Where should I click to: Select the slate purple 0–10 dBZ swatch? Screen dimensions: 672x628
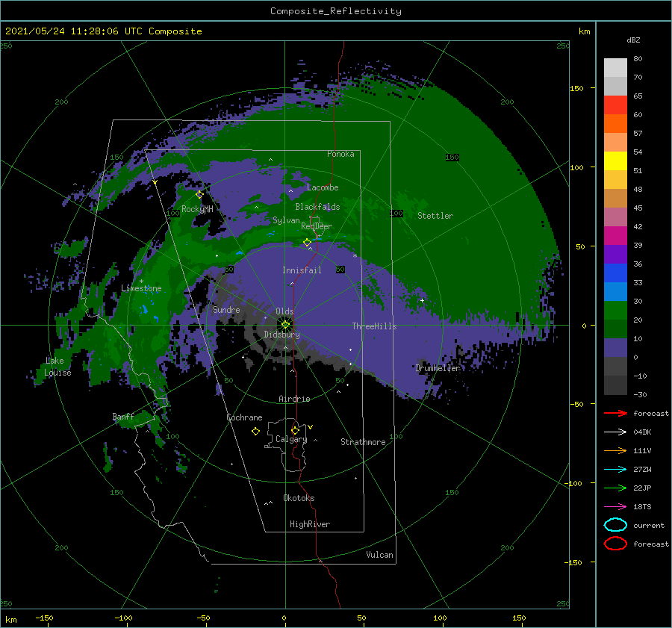615,348
